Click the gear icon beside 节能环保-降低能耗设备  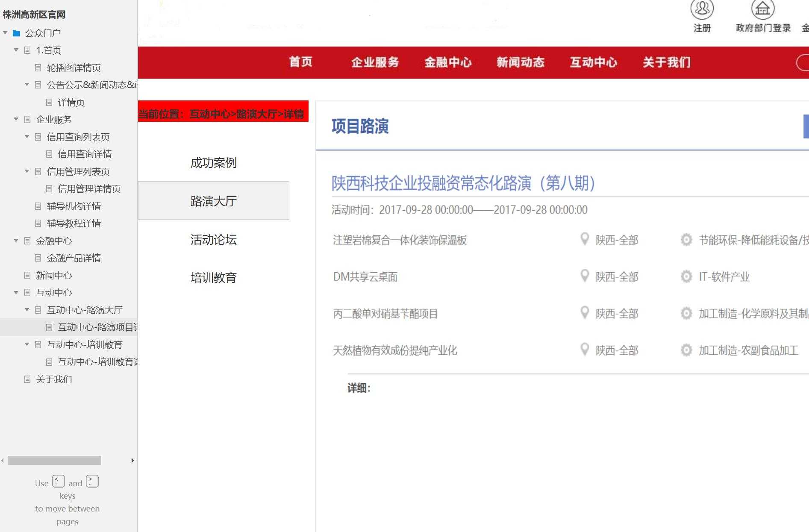tap(686, 240)
